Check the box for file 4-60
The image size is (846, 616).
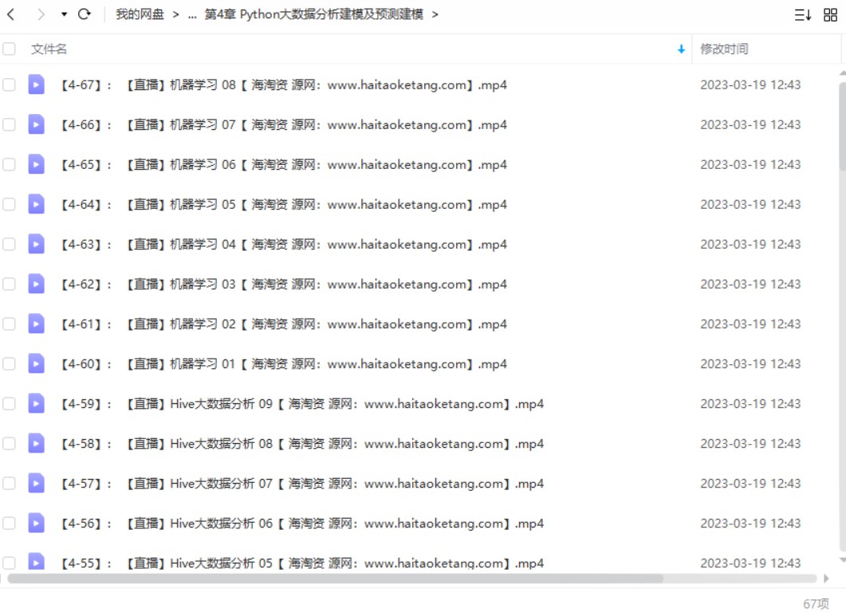(x=10, y=364)
